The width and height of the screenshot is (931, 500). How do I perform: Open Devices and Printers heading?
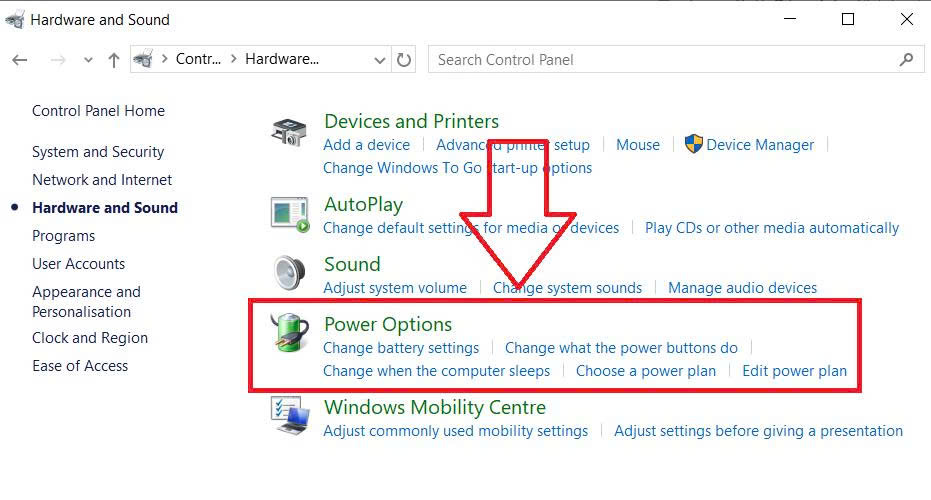[x=411, y=121]
